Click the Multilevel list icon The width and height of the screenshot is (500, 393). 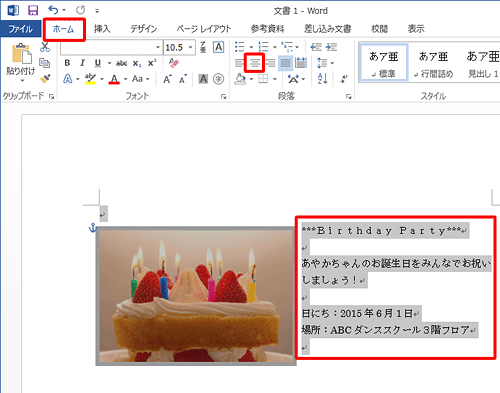click(287, 47)
